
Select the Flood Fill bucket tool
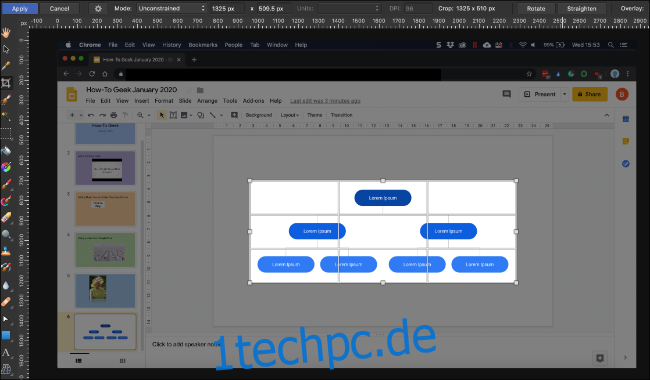coord(6,150)
